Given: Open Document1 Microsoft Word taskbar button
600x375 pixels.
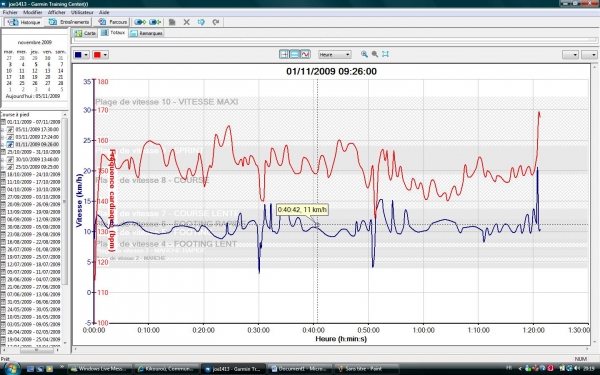Looking at the screenshot, I should click(x=300, y=369).
